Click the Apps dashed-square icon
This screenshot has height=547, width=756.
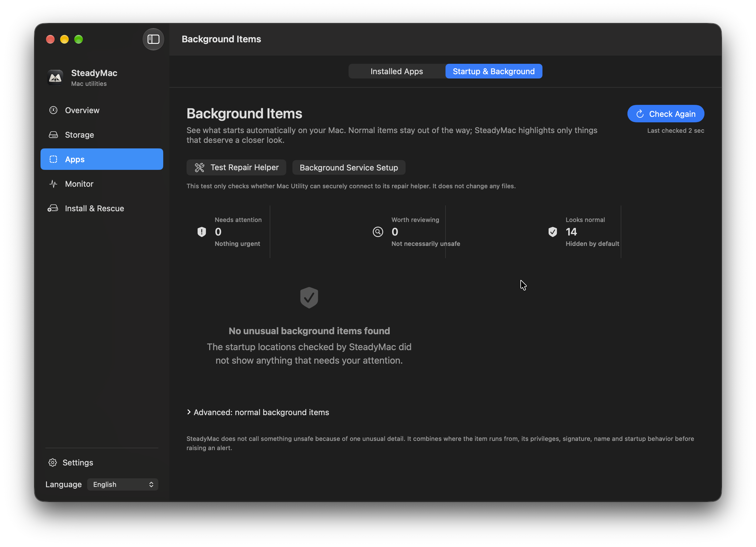(53, 159)
